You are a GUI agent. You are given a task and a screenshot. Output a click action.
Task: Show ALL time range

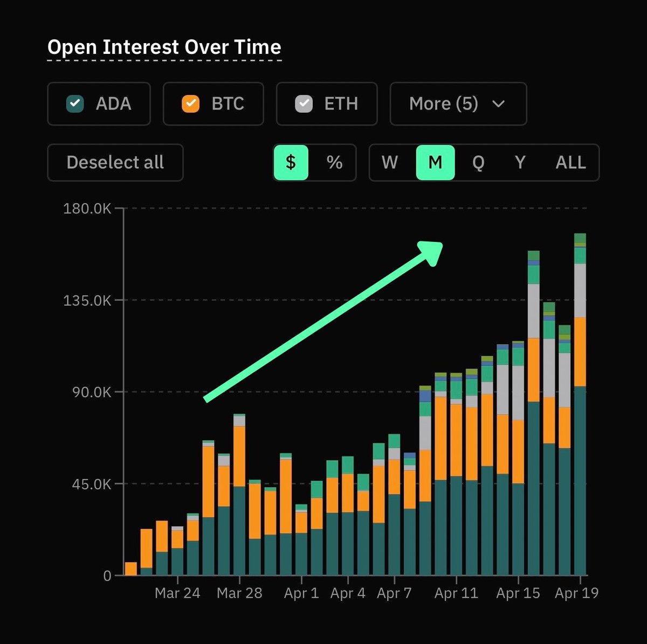point(570,162)
